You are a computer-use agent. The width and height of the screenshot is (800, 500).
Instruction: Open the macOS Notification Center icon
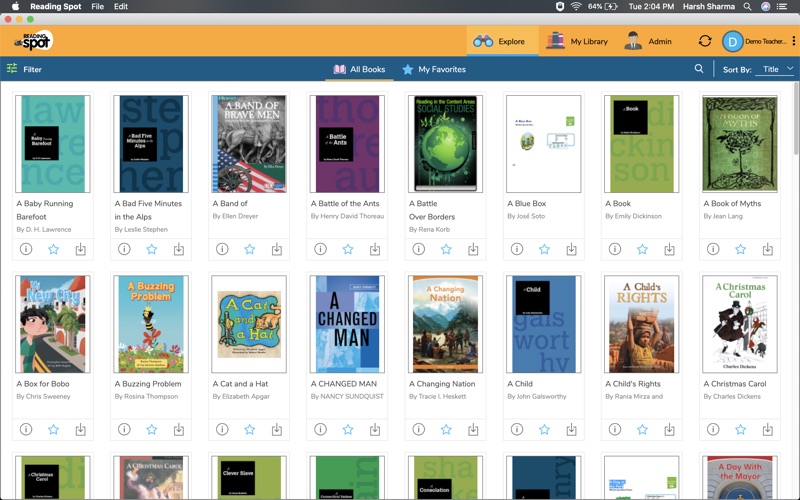pyautogui.click(x=782, y=6)
